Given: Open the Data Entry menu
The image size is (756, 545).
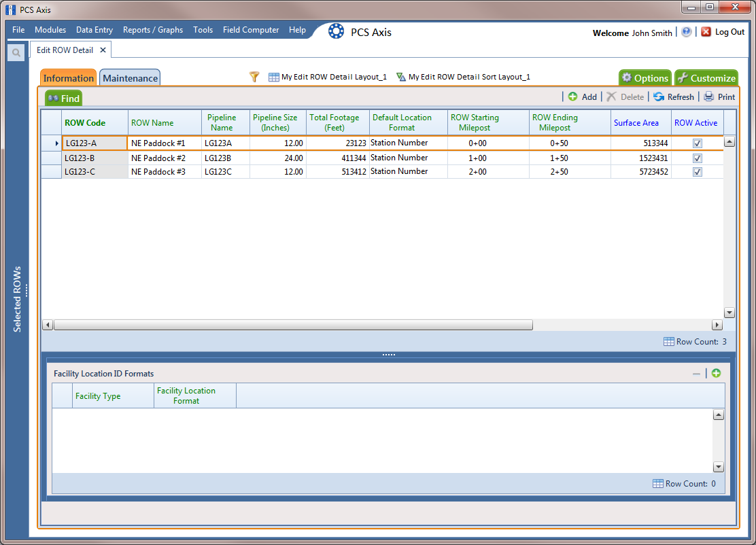Looking at the screenshot, I should (94, 30).
